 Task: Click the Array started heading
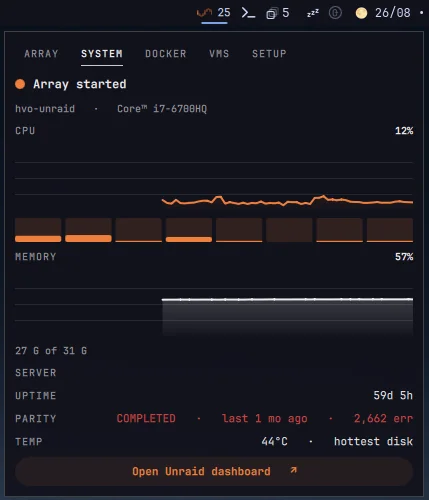point(80,84)
